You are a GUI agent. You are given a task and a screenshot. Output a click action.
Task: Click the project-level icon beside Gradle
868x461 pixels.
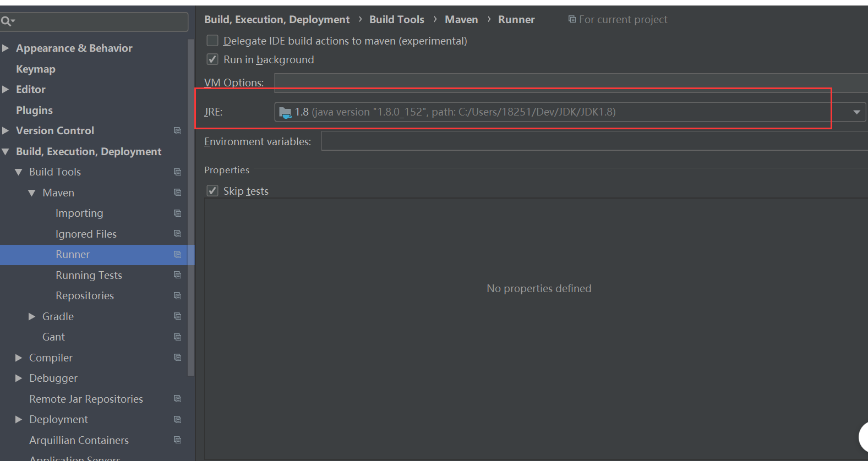coord(177,316)
